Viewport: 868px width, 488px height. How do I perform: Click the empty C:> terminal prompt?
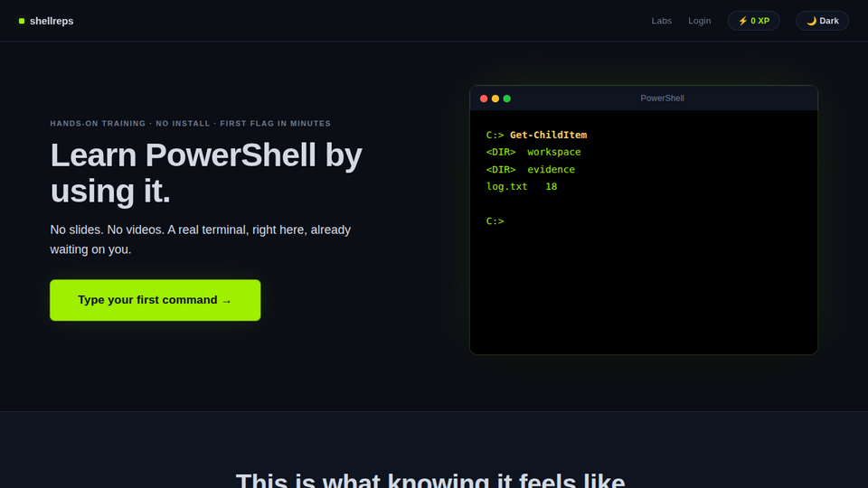coord(495,221)
